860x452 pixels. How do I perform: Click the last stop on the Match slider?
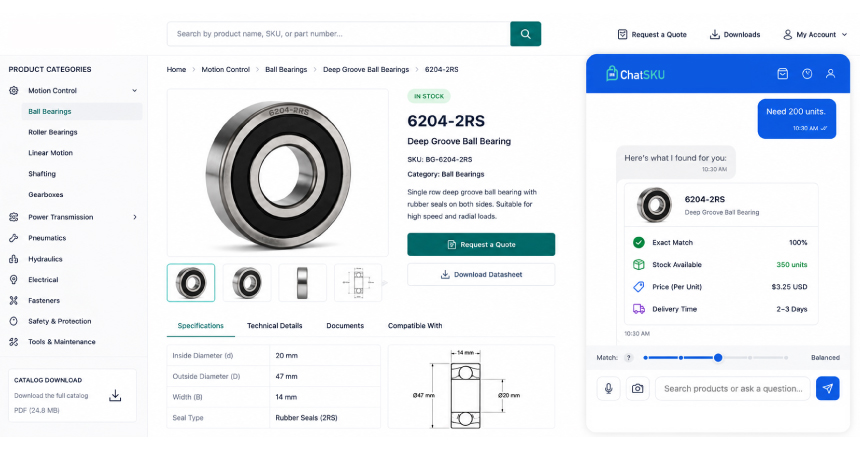[x=786, y=358]
